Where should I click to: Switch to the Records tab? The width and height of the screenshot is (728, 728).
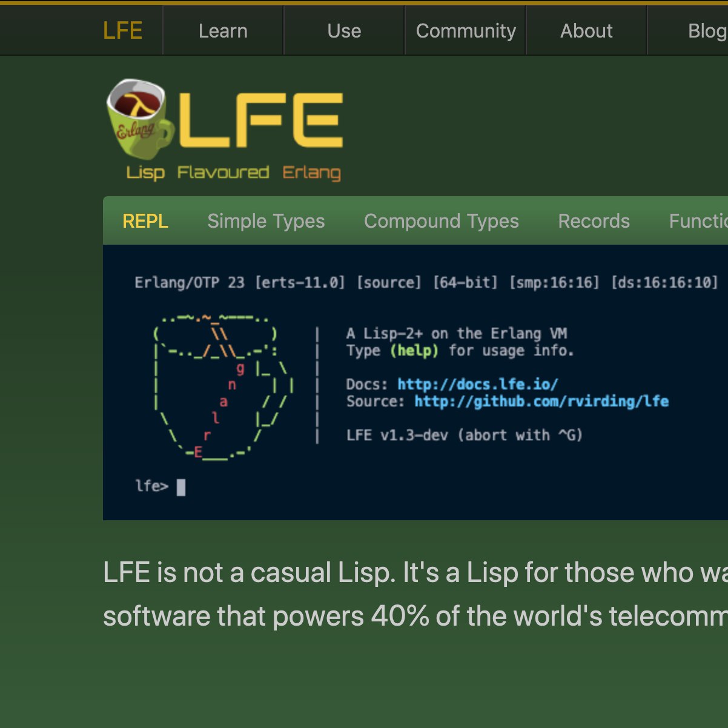[594, 221]
